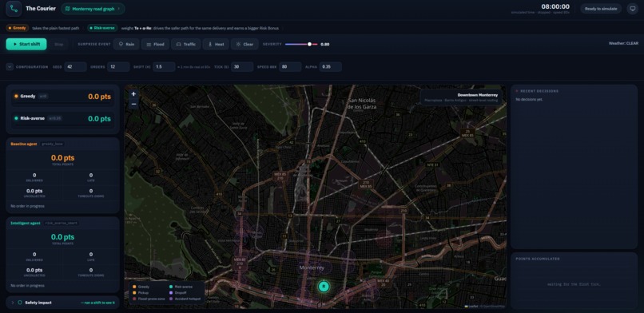The width and height of the screenshot is (644, 313).
Task: Open the Leaflet attribution link
Action: pyautogui.click(x=472, y=306)
